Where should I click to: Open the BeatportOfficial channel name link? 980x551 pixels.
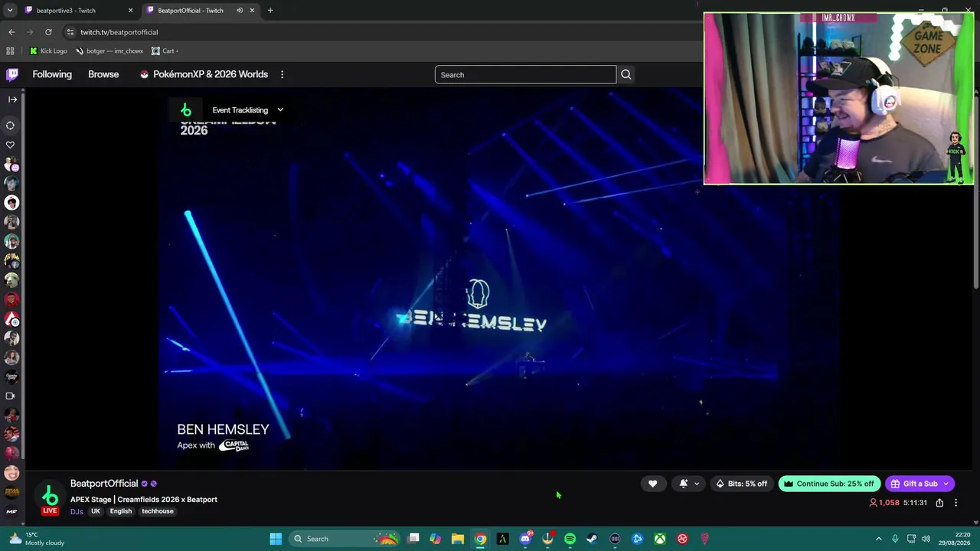[104, 484]
